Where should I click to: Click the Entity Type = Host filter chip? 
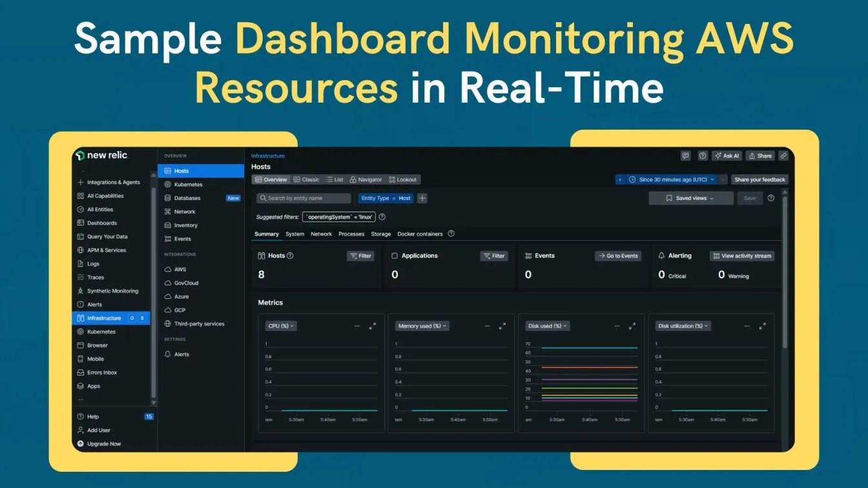coord(386,198)
